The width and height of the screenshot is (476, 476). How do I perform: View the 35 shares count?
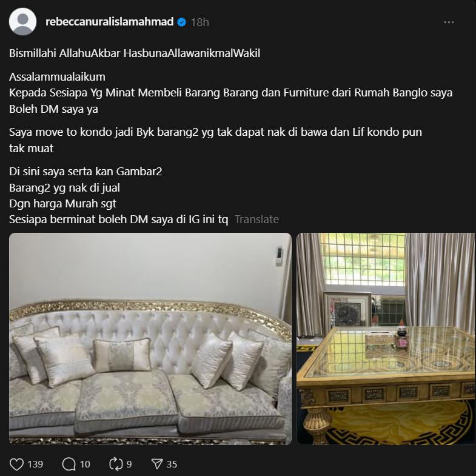[172, 464]
